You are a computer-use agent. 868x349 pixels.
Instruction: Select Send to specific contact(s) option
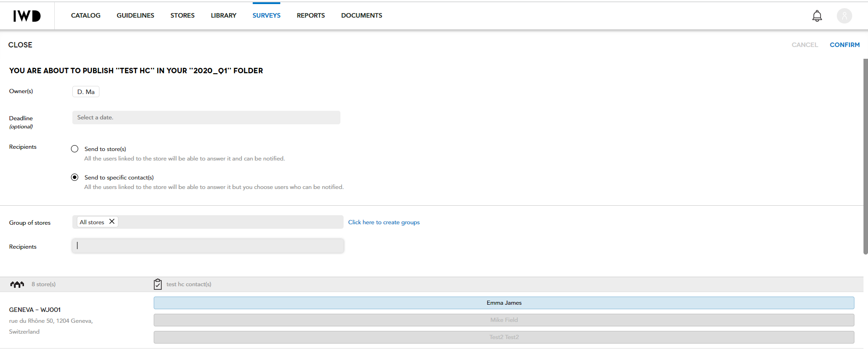75,177
